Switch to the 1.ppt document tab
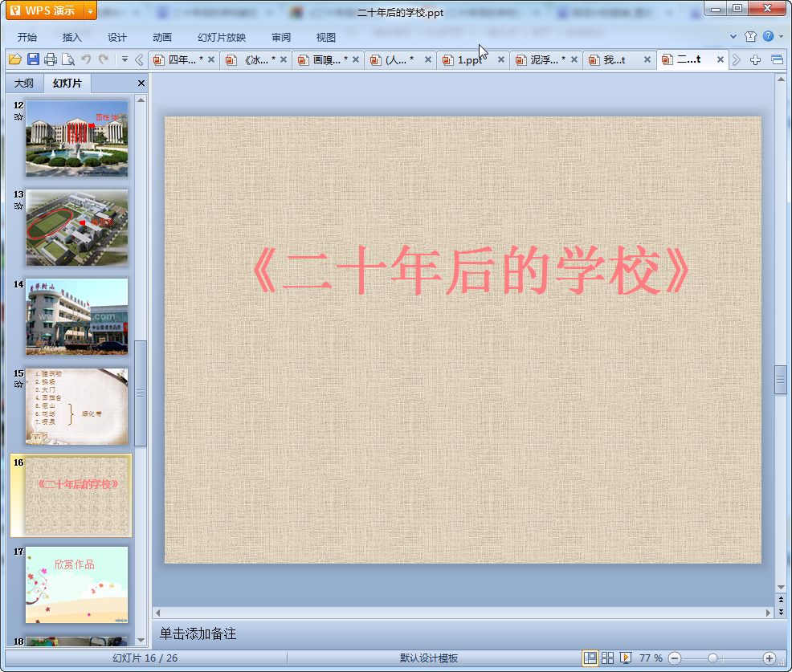The width and height of the screenshot is (792, 672). click(x=469, y=60)
